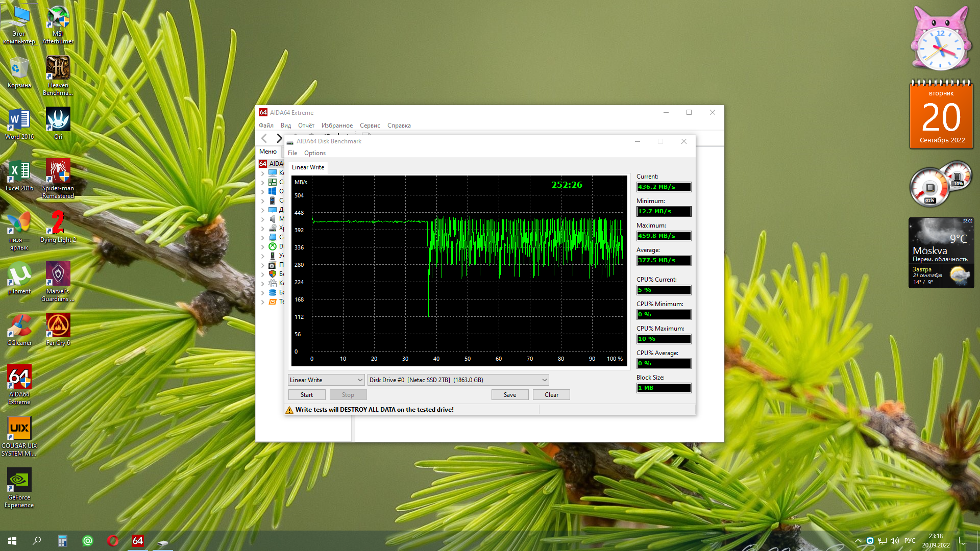The width and height of the screenshot is (980, 551).
Task: Open the Heaven Benchmark desktop icon
Action: (58, 74)
